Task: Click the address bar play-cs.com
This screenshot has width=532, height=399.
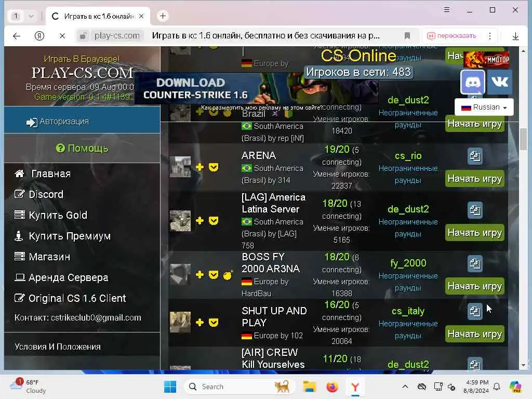Action: tap(117, 36)
